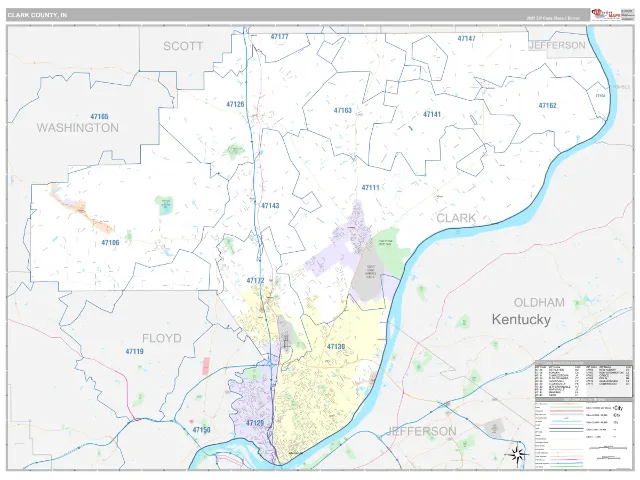This screenshot has height=480, width=640.
Task: Select the FLOYD county label
Action: pos(162,338)
